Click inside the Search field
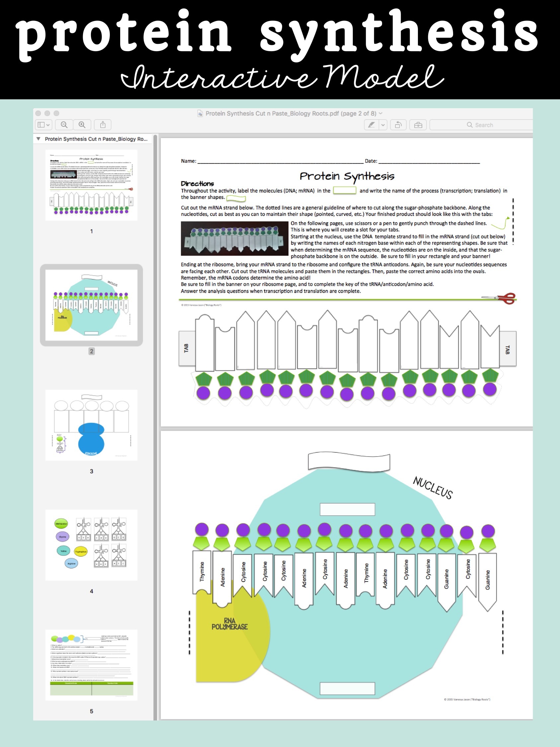This screenshot has height=747, width=560. coord(483,125)
